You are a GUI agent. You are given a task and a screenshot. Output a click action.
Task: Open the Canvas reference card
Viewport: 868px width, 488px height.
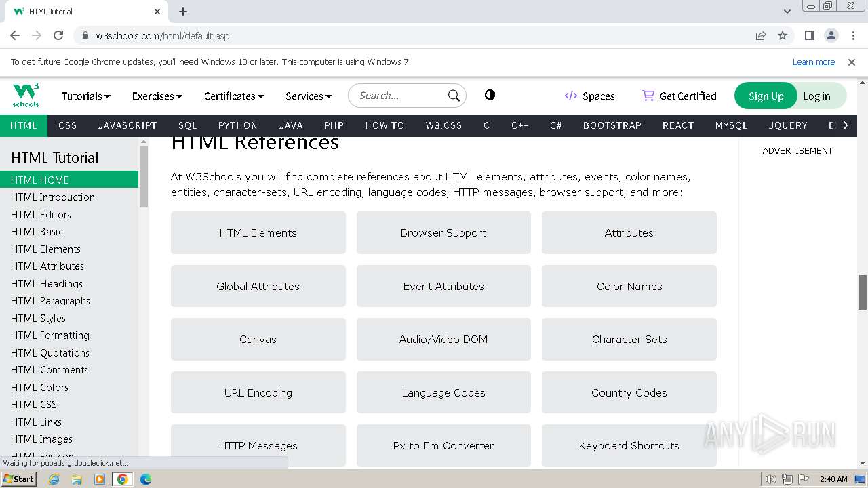[258, 339]
